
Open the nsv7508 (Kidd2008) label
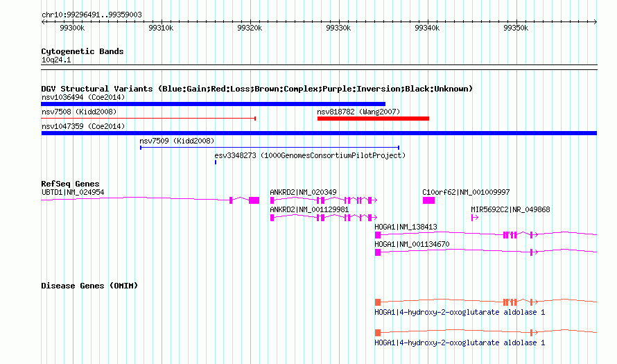[79, 112]
